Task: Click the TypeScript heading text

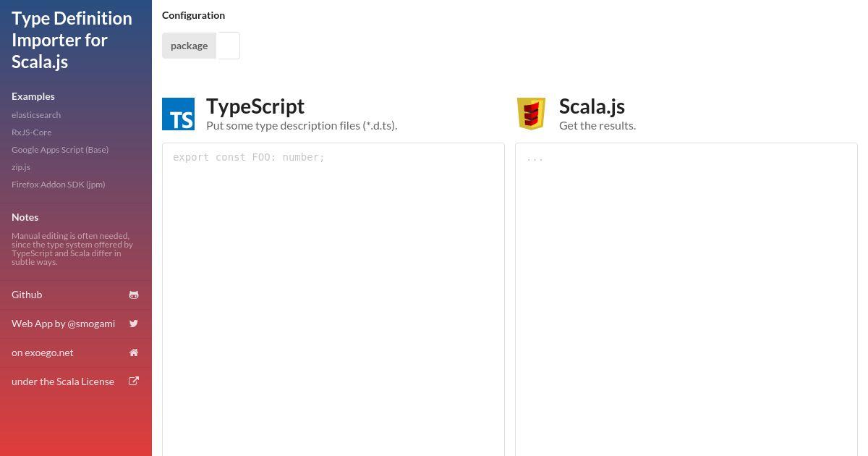Action: [255, 106]
